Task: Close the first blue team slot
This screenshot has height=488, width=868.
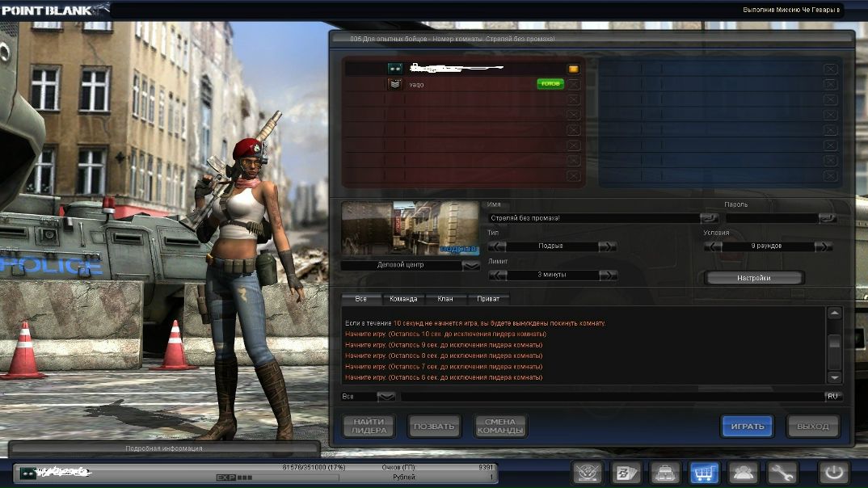Action: point(830,69)
